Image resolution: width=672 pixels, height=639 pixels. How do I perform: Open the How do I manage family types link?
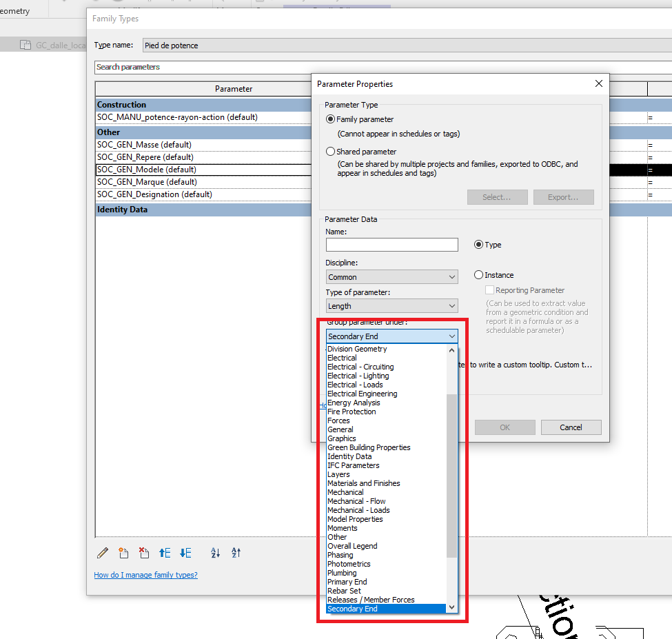point(145,575)
